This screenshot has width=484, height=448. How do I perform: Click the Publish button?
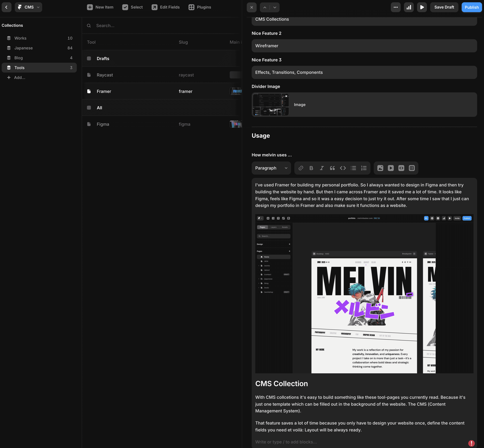click(x=471, y=7)
